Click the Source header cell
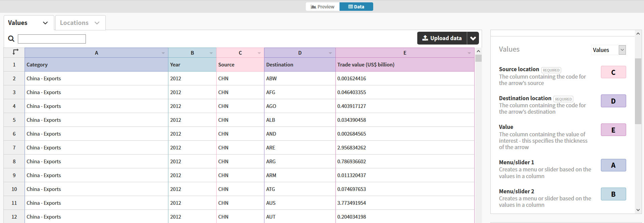The image size is (644, 223). point(240,64)
